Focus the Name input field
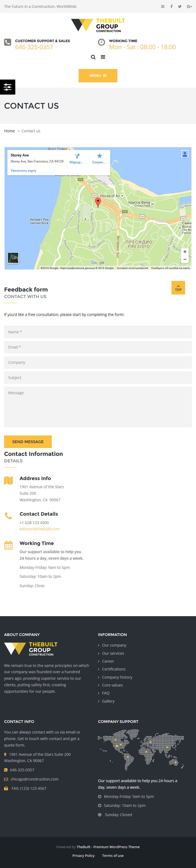Viewport: 196px width, 868px height. (98, 331)
